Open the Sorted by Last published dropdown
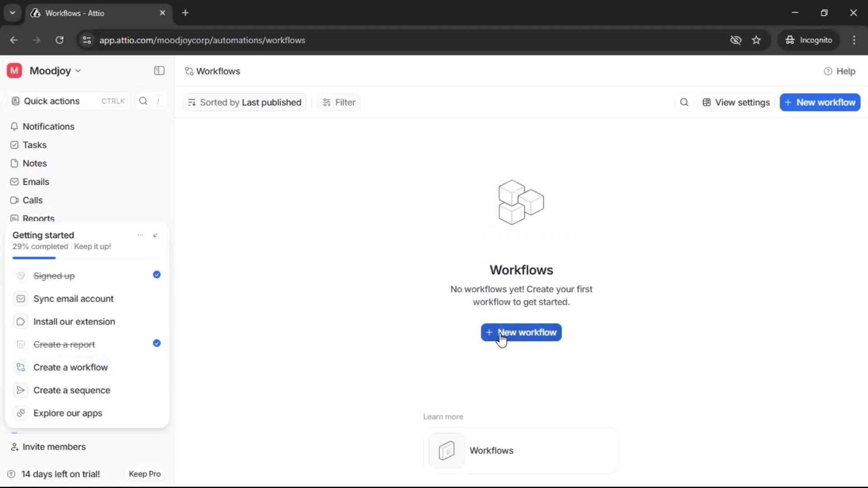This screenshot has width=868, height=488. click(244, 102)
